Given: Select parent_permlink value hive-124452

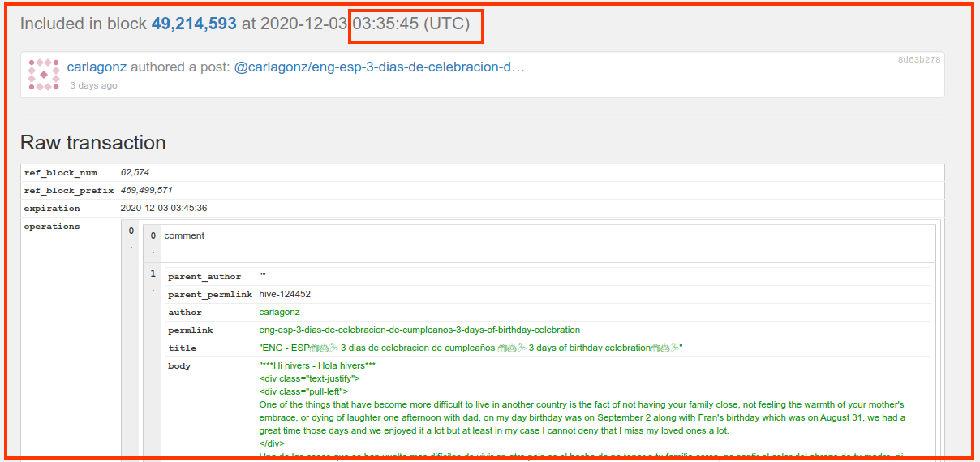Looking at the screenshot, I should pos(285,295).
